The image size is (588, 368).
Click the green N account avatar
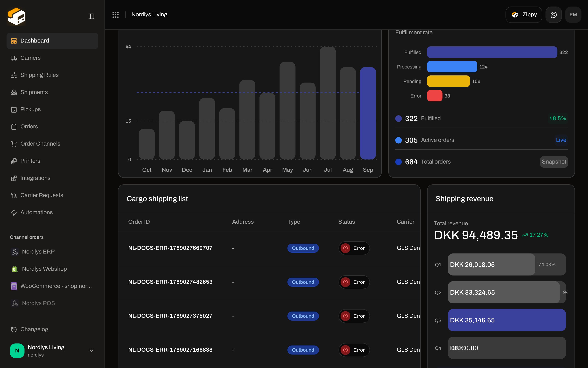[17, 351]
